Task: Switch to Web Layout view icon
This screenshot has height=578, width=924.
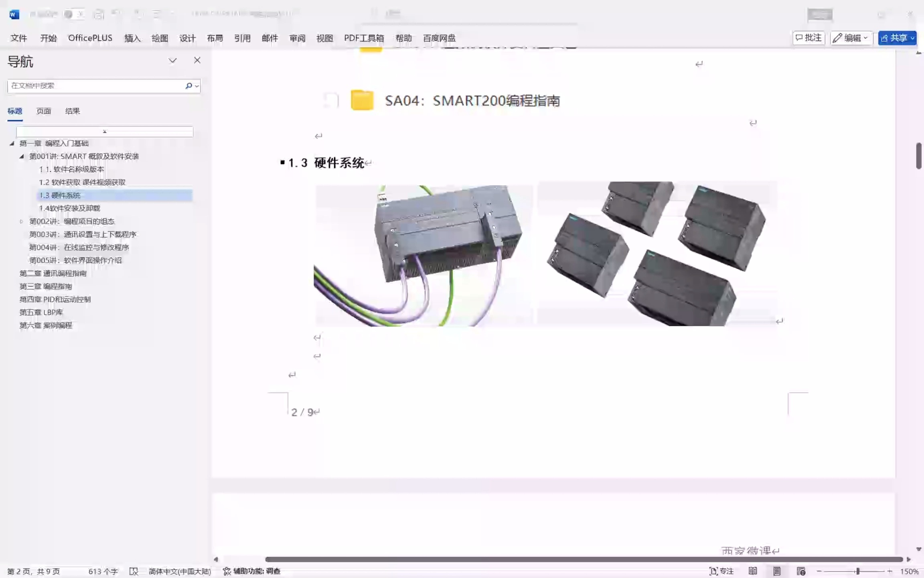Action: click(x=801, y=571)
